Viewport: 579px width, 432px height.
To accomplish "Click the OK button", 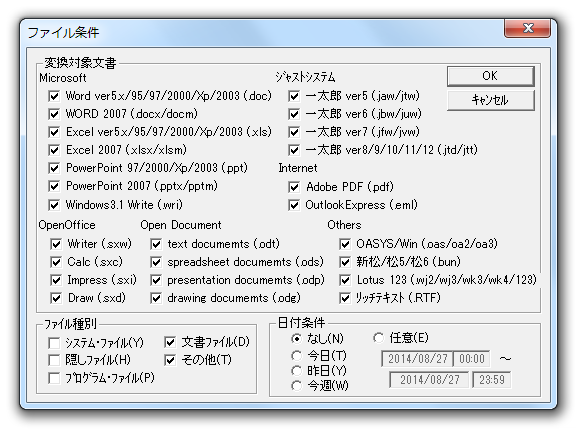I will click(x=490, y=76).
